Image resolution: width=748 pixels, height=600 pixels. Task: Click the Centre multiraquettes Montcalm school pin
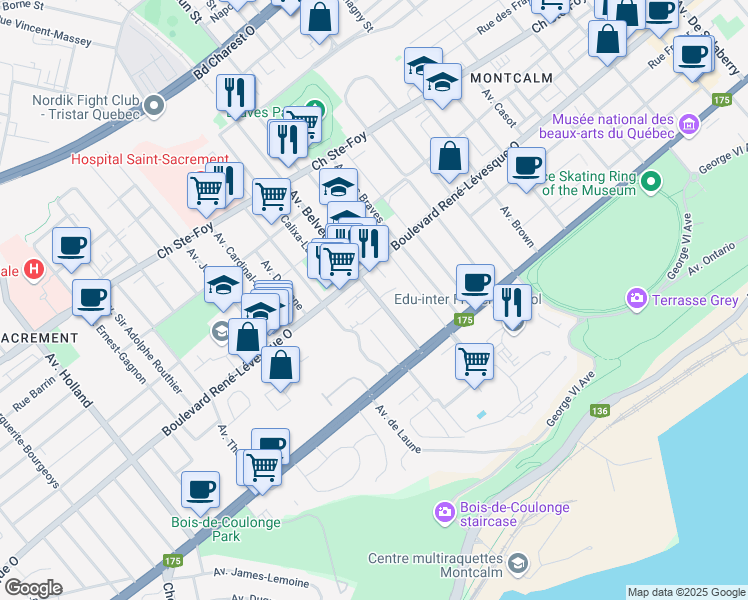518,564
